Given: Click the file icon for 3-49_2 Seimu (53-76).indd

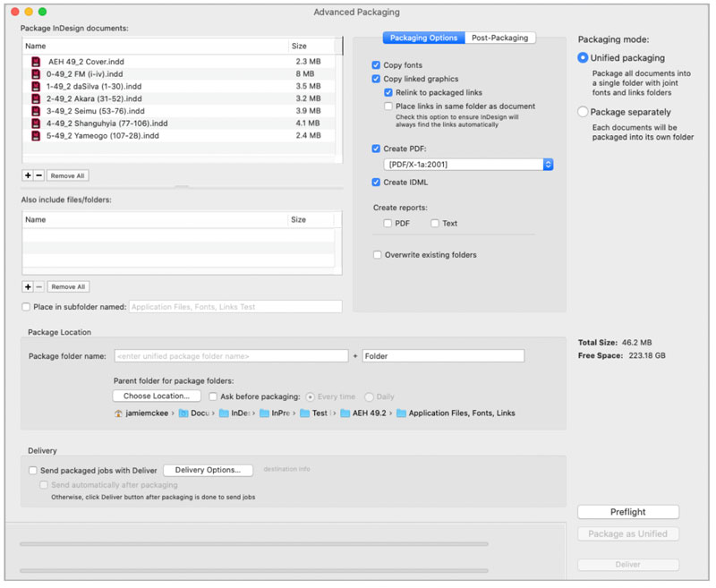Looking at the screenshot, I should coord(36,111).
